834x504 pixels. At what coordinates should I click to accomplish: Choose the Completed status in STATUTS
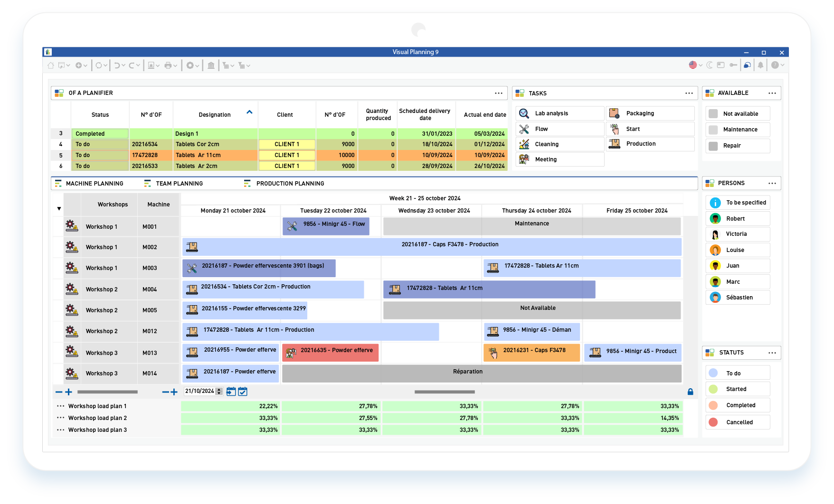click(x=738, y=405)
